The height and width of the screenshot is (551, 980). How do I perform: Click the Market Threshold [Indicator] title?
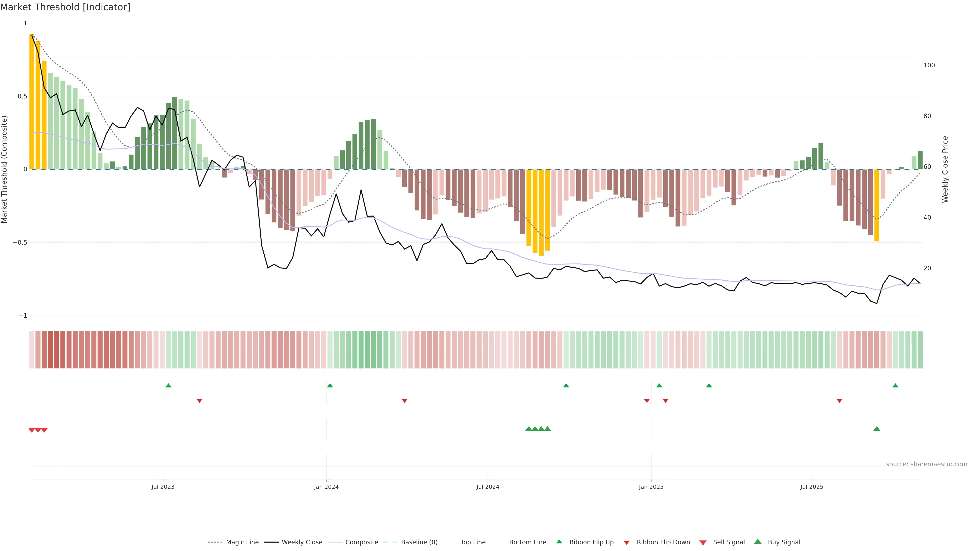65,7
